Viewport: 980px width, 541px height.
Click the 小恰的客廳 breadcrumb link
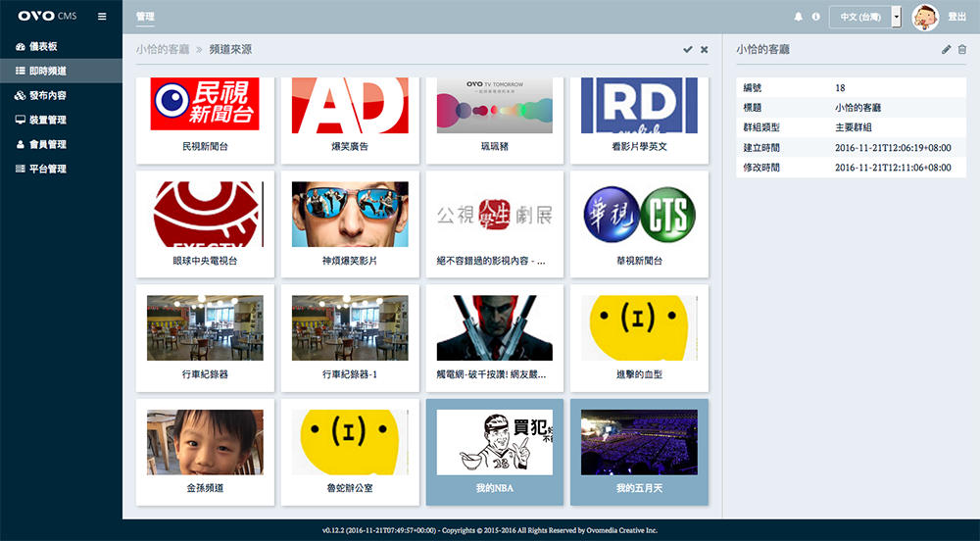point(163,49)
